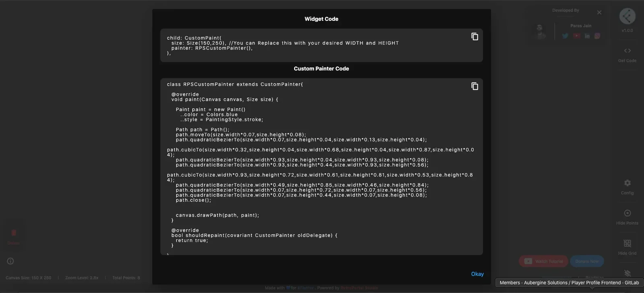Screen dimensions: 644x293
Task: Click the Custom Painter Code heading
Action: (x=321, y=69)
